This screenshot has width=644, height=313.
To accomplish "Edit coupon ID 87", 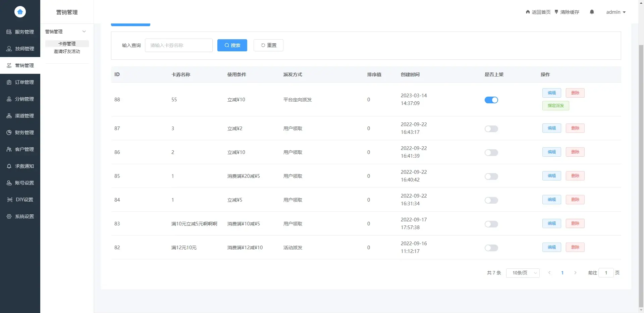I will coord(552,128).
